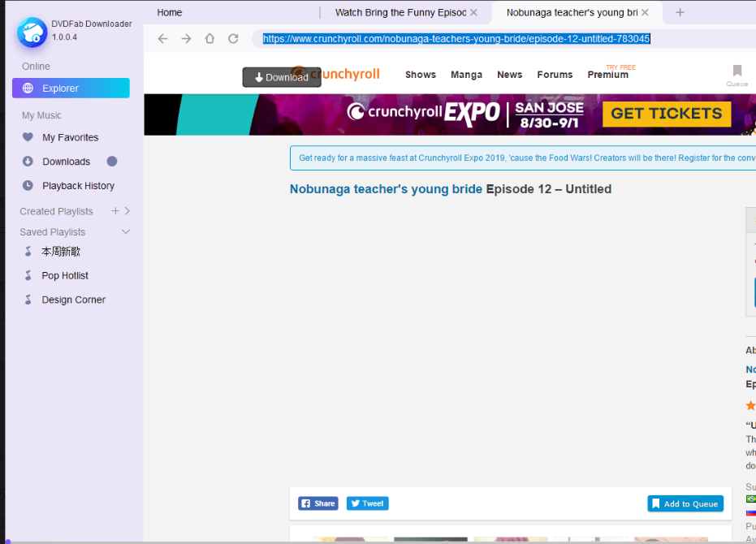Open My Favorites
Screen dimensions: 756x544
pyautogui.click(x=71, y=137)
